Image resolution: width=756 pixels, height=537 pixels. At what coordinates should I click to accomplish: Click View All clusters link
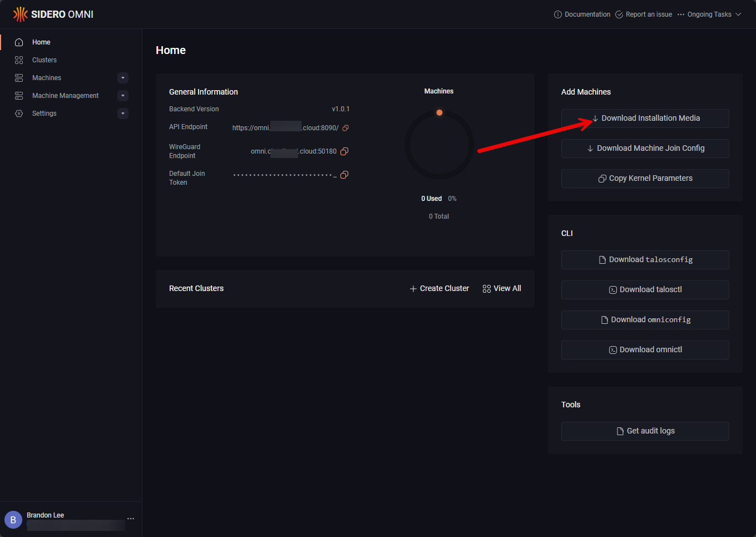click(x=502, y=289)
